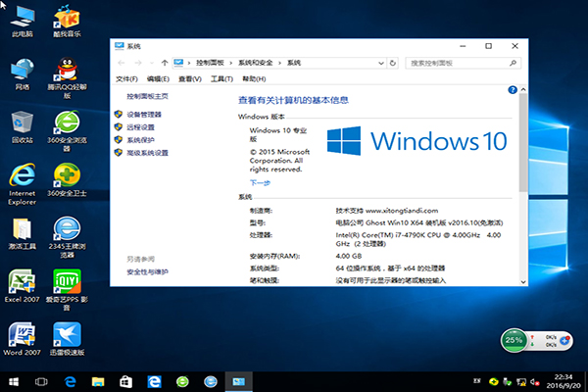Expand the chevron before the Control Panel breadcrumb
Screen dimensions: 588x392
(x=189, y=63)
